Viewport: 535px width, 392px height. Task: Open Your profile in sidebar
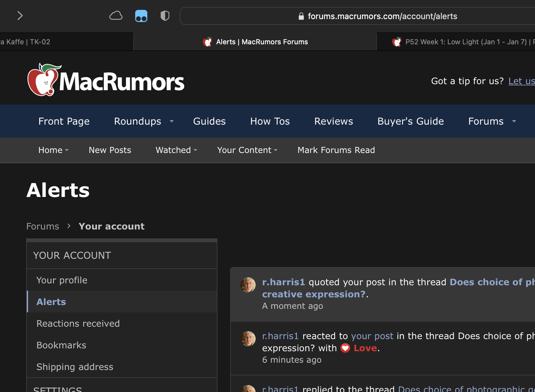(x=122, y=280)
